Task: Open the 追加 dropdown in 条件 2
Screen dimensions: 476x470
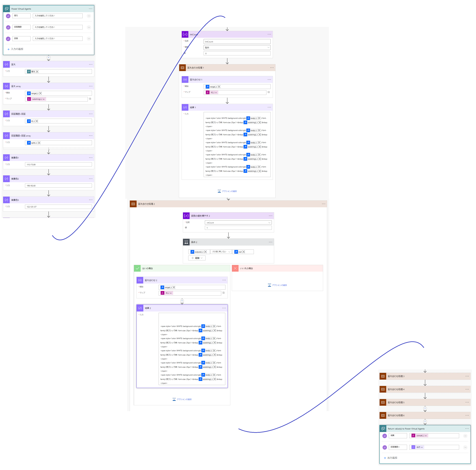Action: 197,258
